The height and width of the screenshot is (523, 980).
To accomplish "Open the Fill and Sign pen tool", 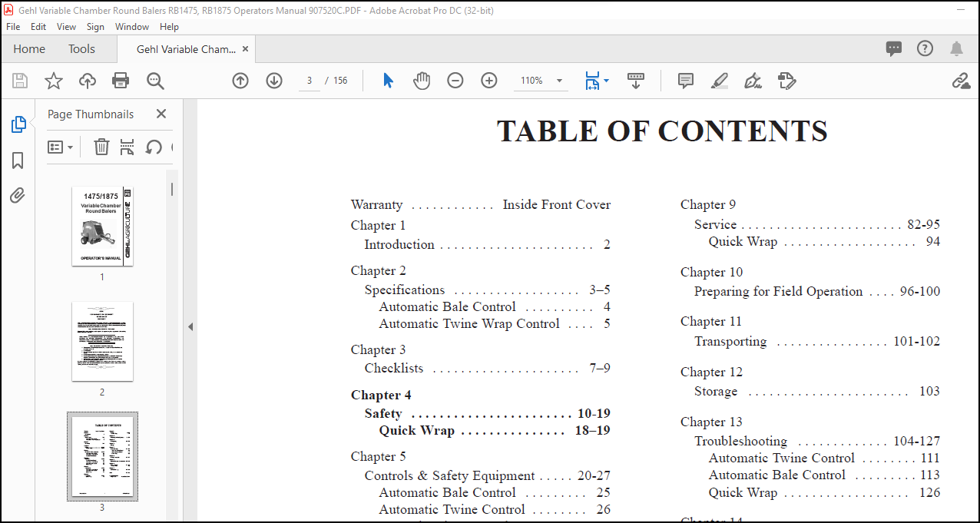I will tap(753, 81).
